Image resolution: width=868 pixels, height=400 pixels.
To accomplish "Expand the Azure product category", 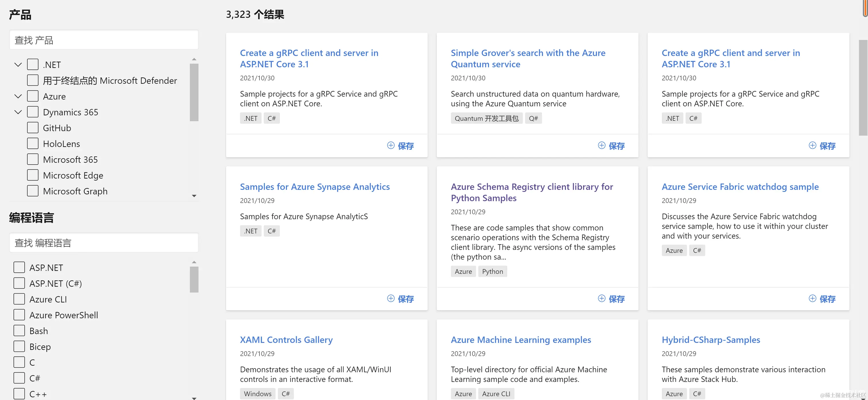I will point(18,96).
